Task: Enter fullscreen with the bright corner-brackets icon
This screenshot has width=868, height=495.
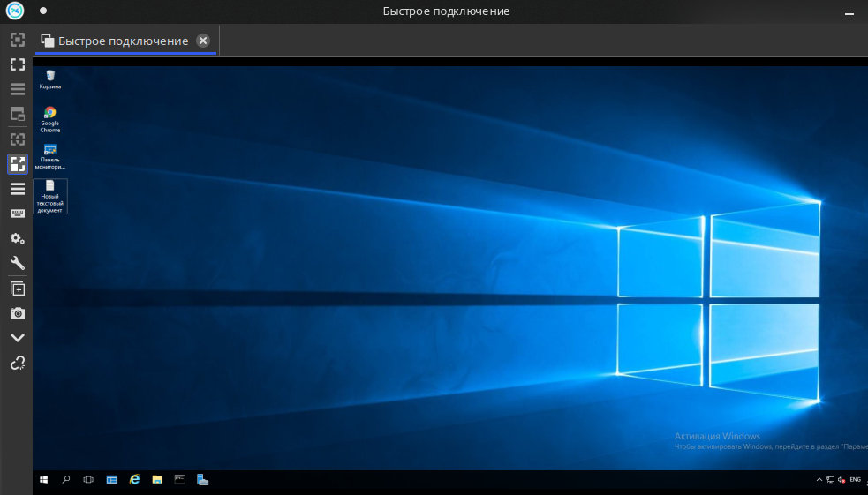Action: click(18, 64)
